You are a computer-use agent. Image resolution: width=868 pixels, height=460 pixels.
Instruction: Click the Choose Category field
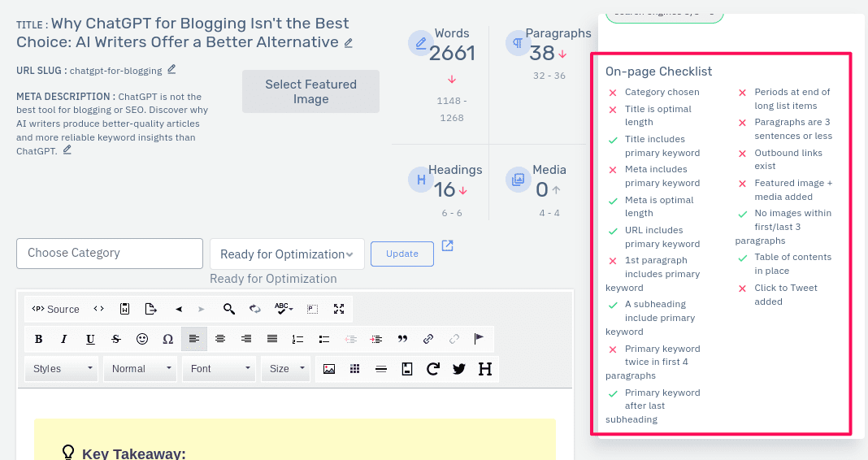coord(110,254)
